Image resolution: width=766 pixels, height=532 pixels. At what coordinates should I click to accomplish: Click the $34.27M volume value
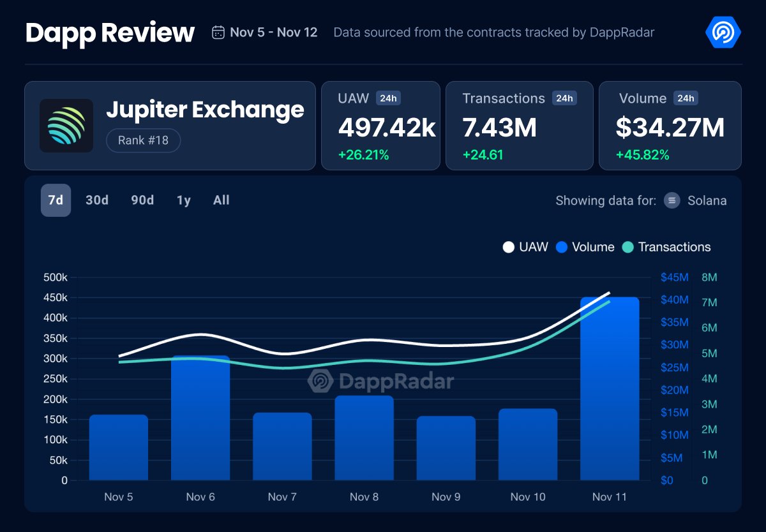tap(670, 128)
